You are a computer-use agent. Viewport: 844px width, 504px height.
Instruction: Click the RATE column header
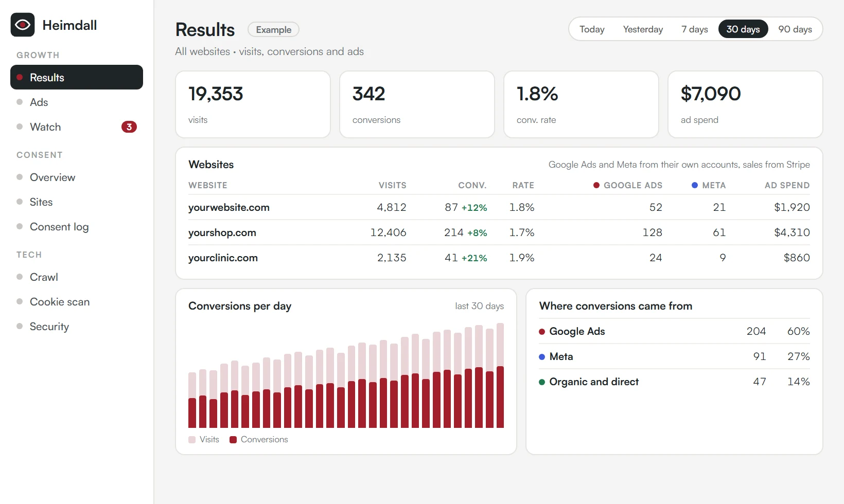(x=523, y=185)
